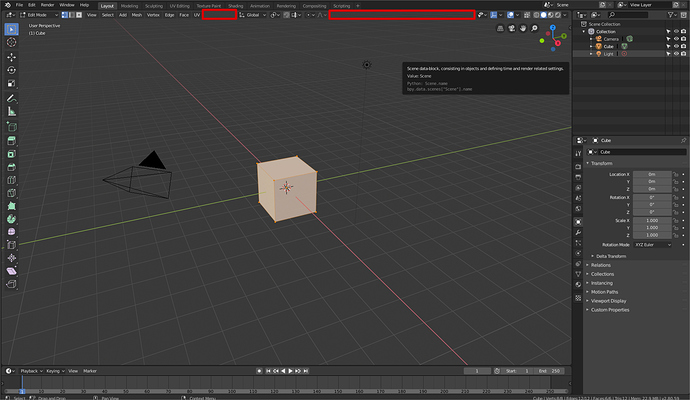Select the Cursor tool in the toolbar
Screen dimensions: 690x400
(x=11, y=42)
